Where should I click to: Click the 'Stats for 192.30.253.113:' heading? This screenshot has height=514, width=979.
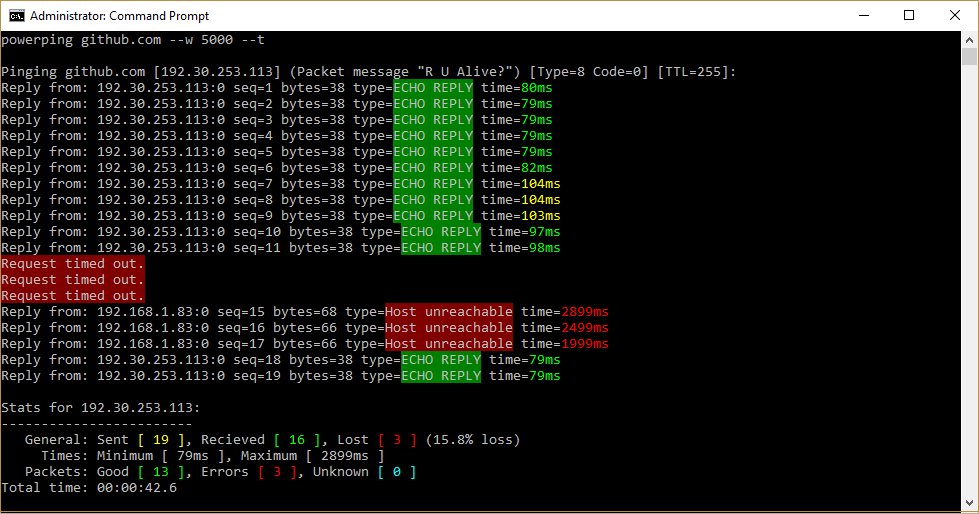(101, 408)
